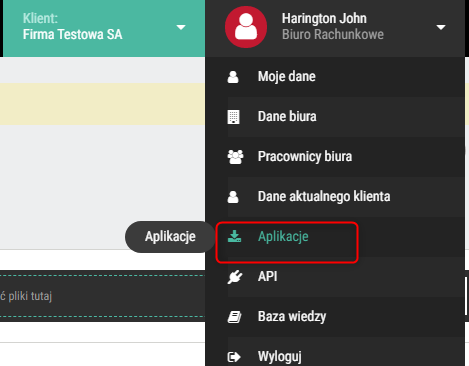Click person icon beside Dane aktualnego klienta
This screenshot has width=469, height=366.
tap(233, 197)
